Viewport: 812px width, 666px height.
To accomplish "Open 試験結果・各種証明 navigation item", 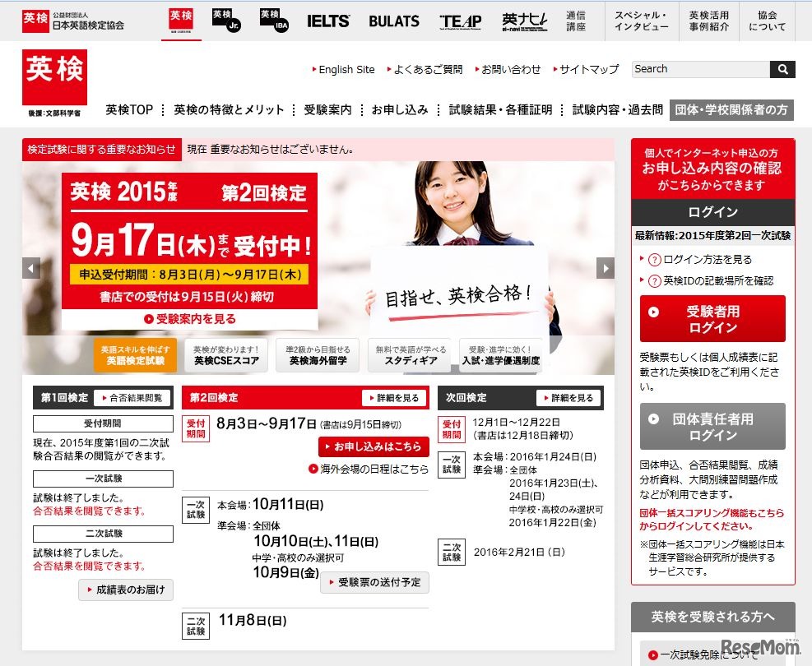I will coord(500,109).
